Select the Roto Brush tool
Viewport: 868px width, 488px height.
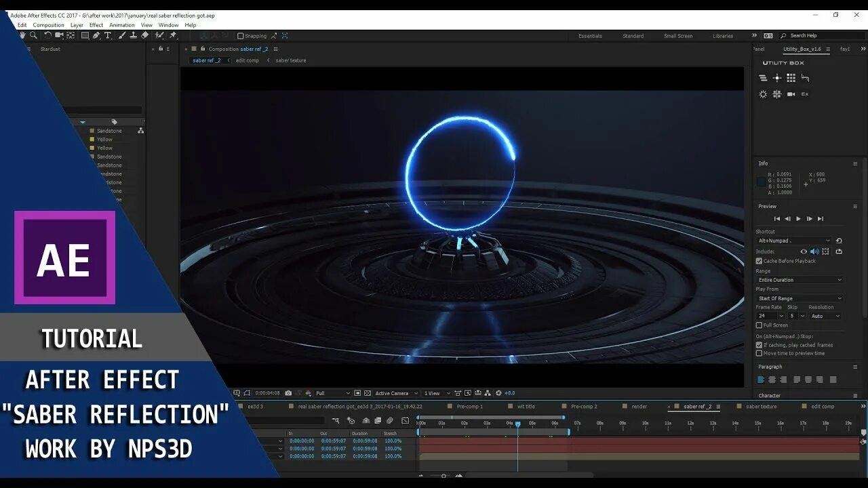pyautogui.click(x=159, y=35)
